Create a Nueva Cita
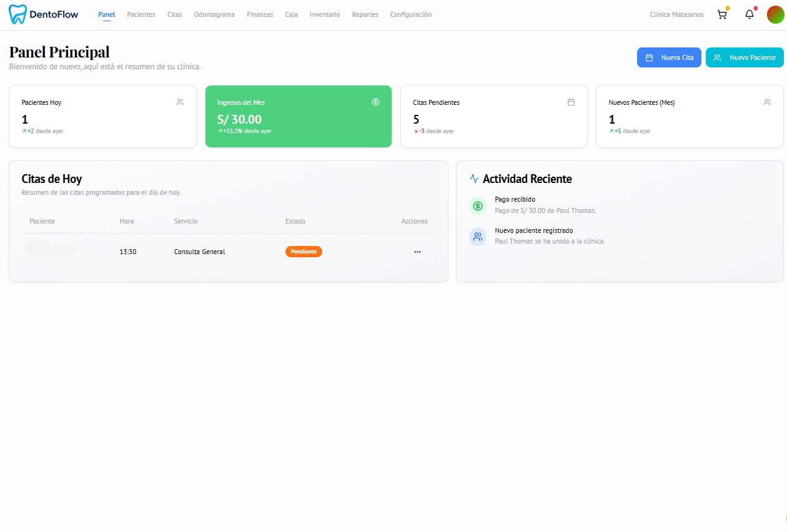 point(669,57)
